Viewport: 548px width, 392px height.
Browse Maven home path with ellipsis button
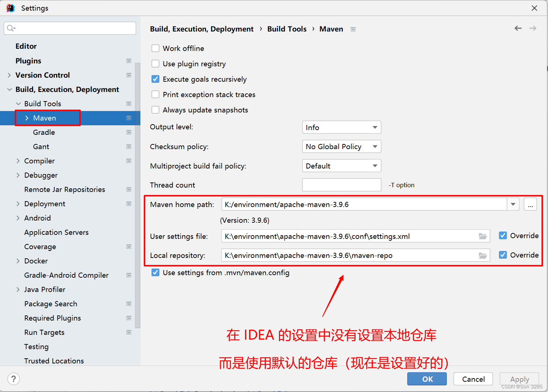[530, 204]
